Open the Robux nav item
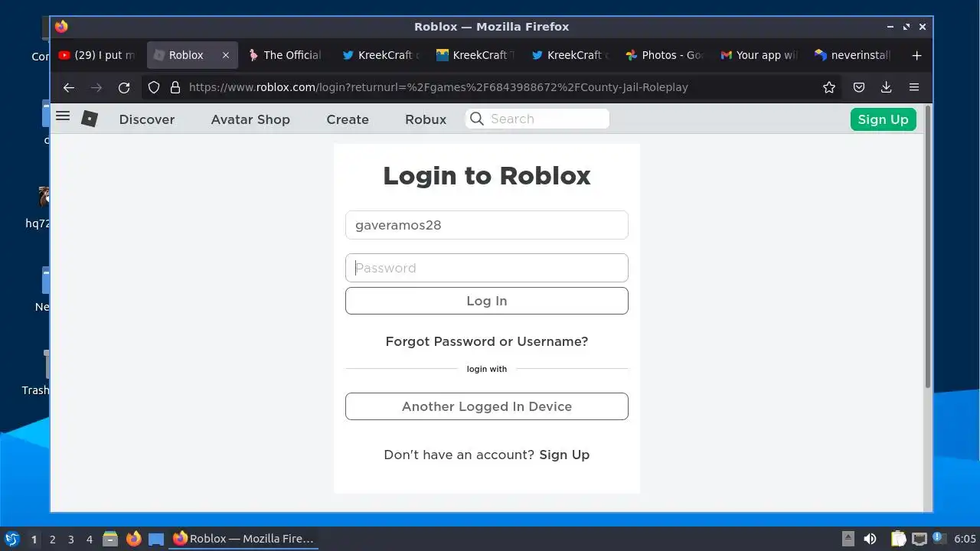Viewport: 980px width, 551px height. point(426,119)
